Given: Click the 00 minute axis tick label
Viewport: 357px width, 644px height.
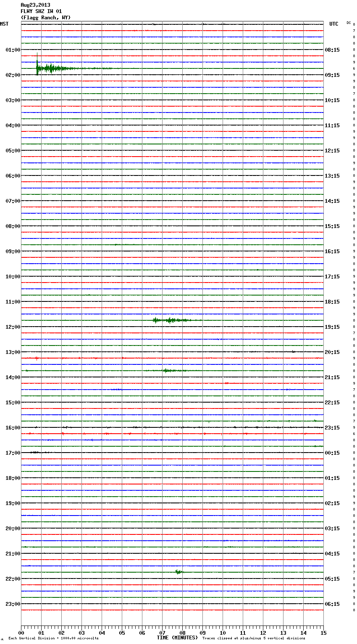Looking at the screenshot, I should (21, 633).
